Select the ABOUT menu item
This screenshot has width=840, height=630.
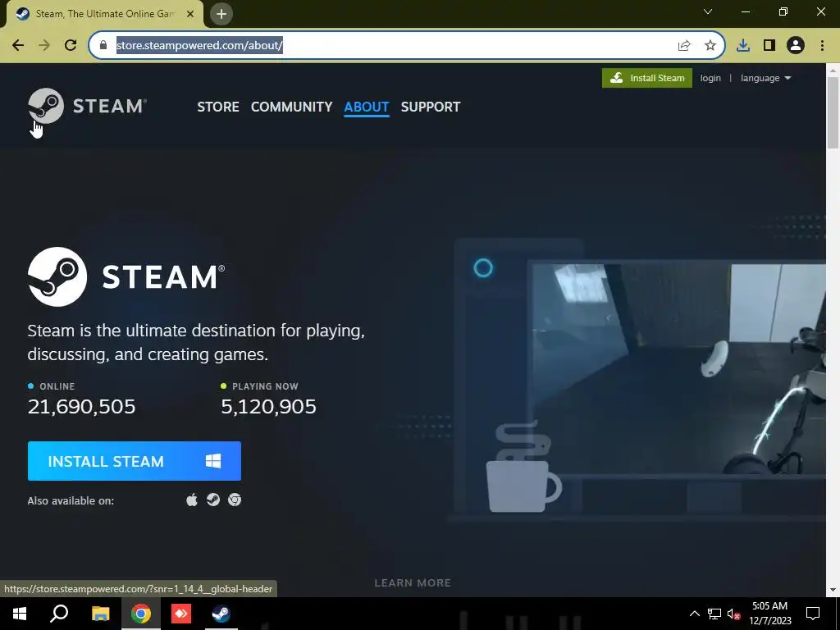[367, 107]
